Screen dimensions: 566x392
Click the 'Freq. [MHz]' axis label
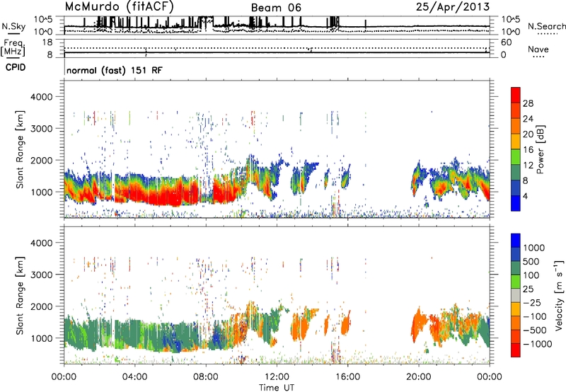coord(14,47)
